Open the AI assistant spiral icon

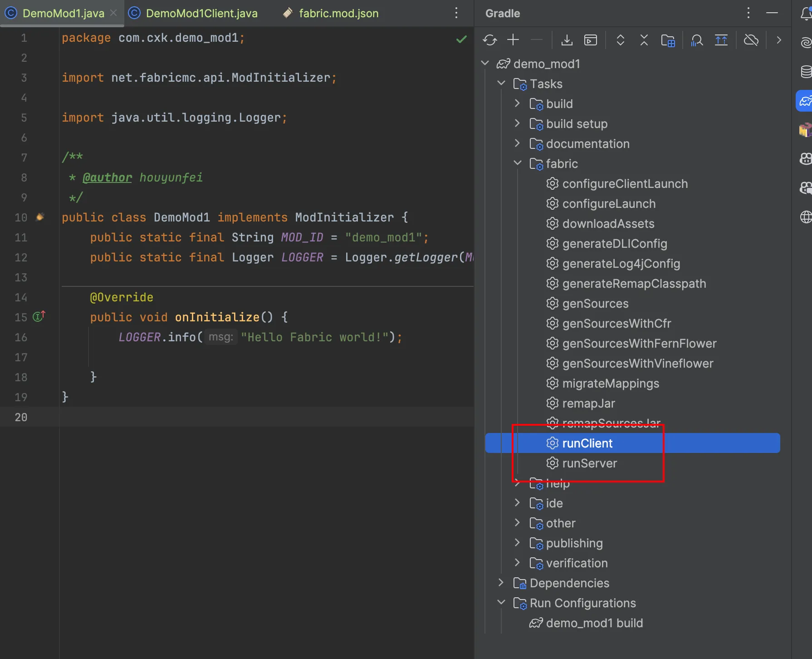pyautogui.click(x=806, y=43)
